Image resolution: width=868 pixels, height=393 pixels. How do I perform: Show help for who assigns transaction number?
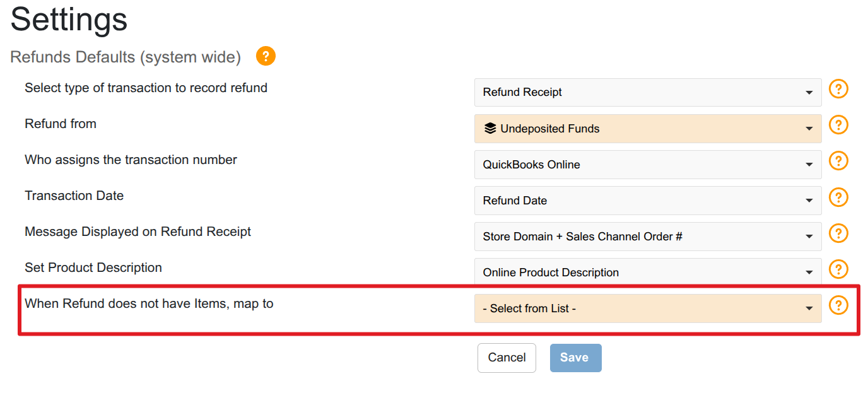click(838, 161)
